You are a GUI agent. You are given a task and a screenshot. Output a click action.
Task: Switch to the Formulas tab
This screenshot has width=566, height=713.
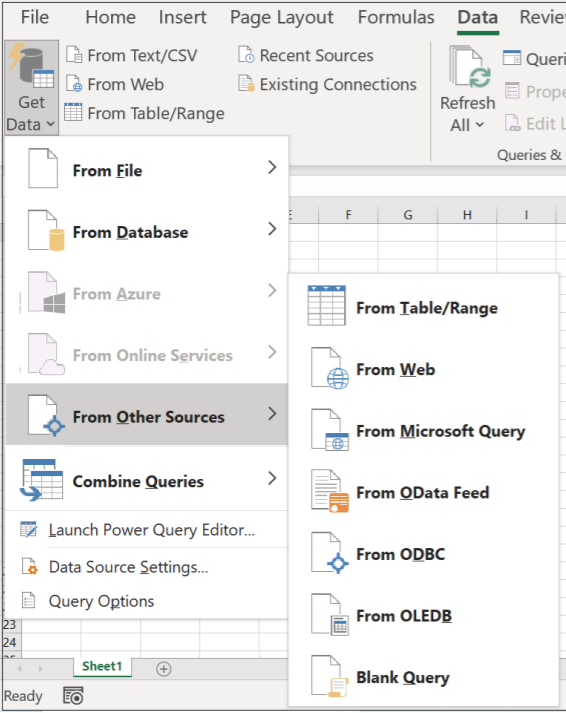(396, 17)
